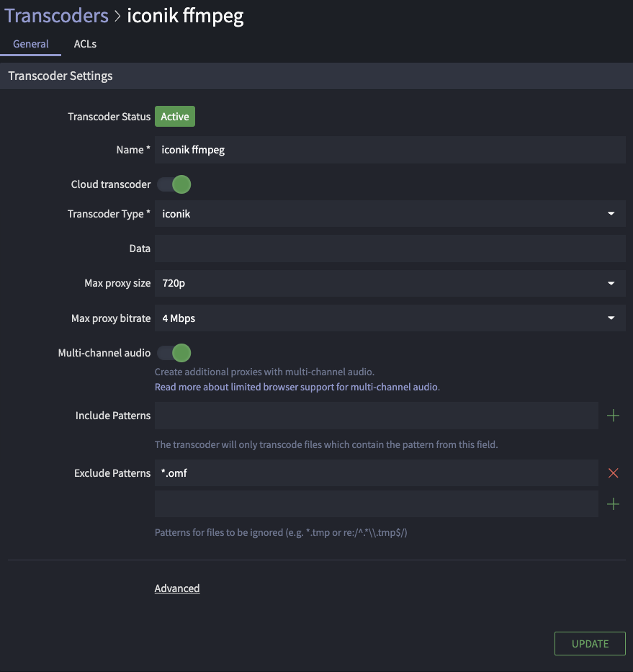The width and height of the screenshot is (633, 672).
Task: Switch to the General tab
Action: tap(31, 44)
